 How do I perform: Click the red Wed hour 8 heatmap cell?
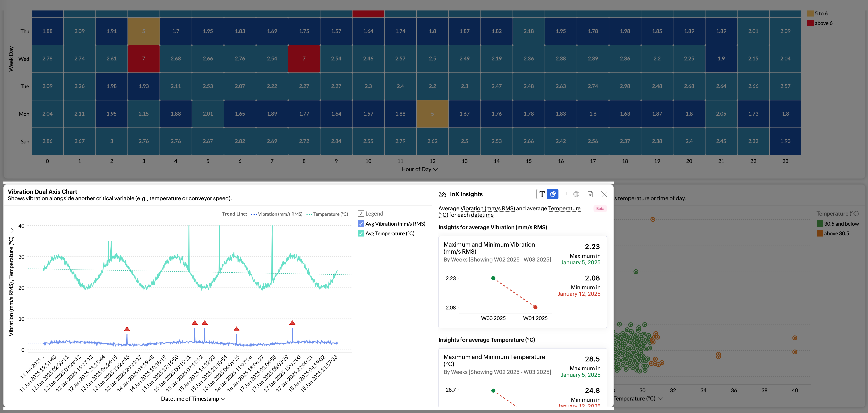304,59
